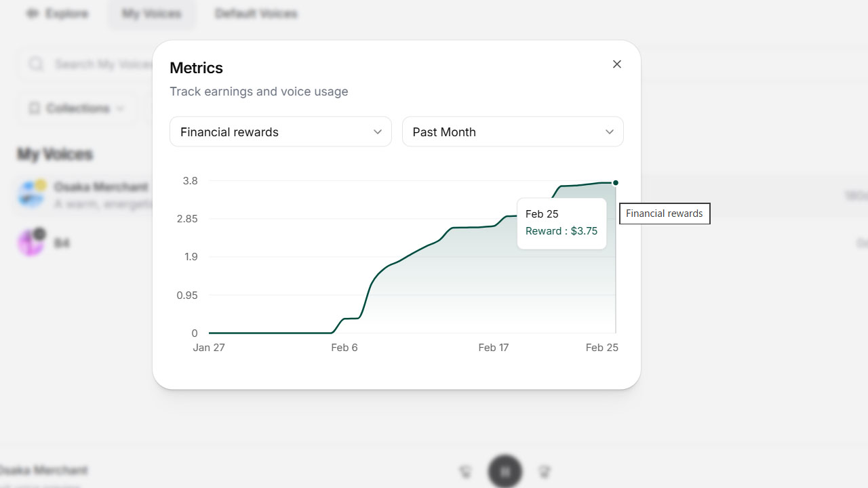The width and height of the screenshot is (868, 488).
Task: Click the Feb 25 reward tooltip
Action: [561, 223]
